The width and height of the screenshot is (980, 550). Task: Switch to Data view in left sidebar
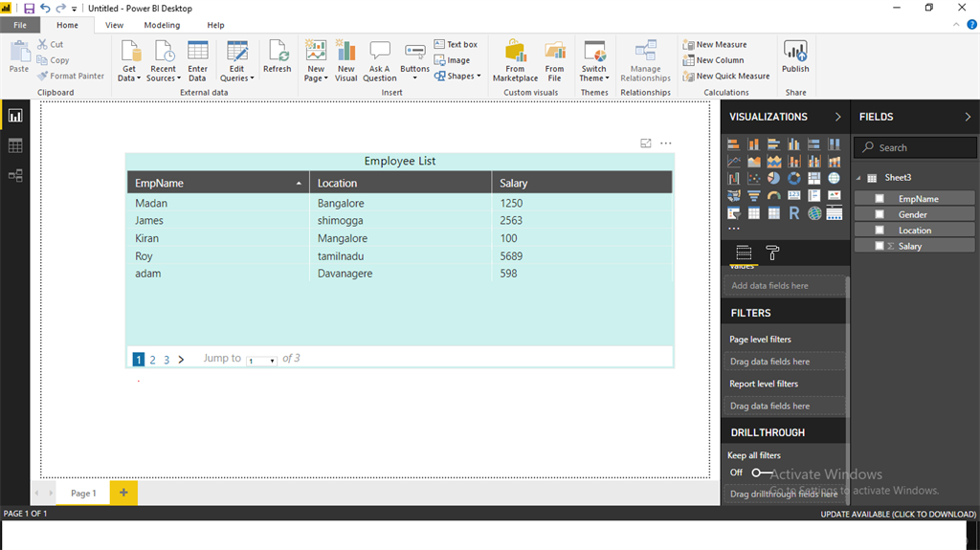pos(15,145)
